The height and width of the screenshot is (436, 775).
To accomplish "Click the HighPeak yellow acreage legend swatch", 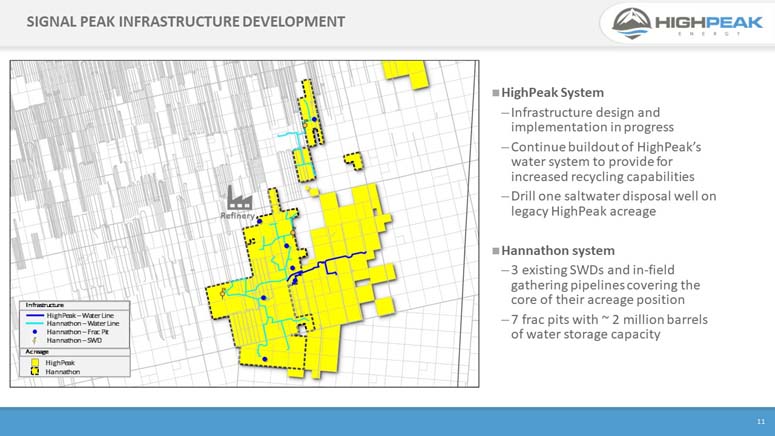I will [35, 362].
